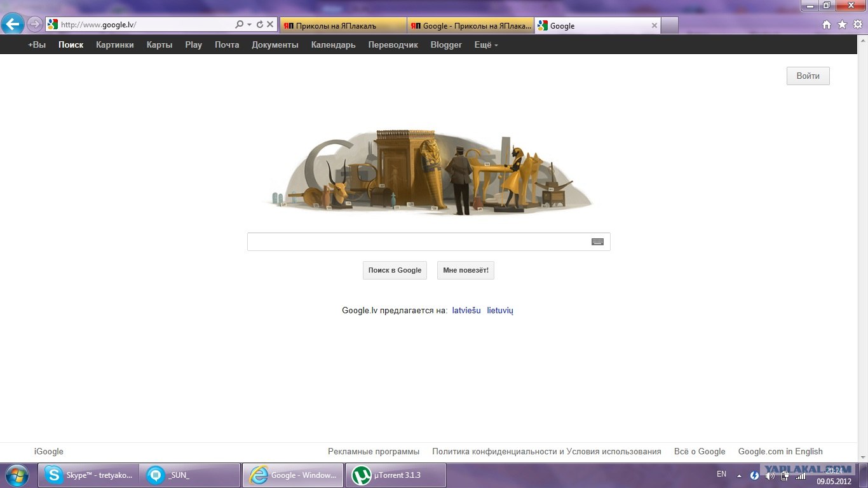Open Карты in the Google bar
Viewport: 868px width, 488px height.
click(159, 44)
